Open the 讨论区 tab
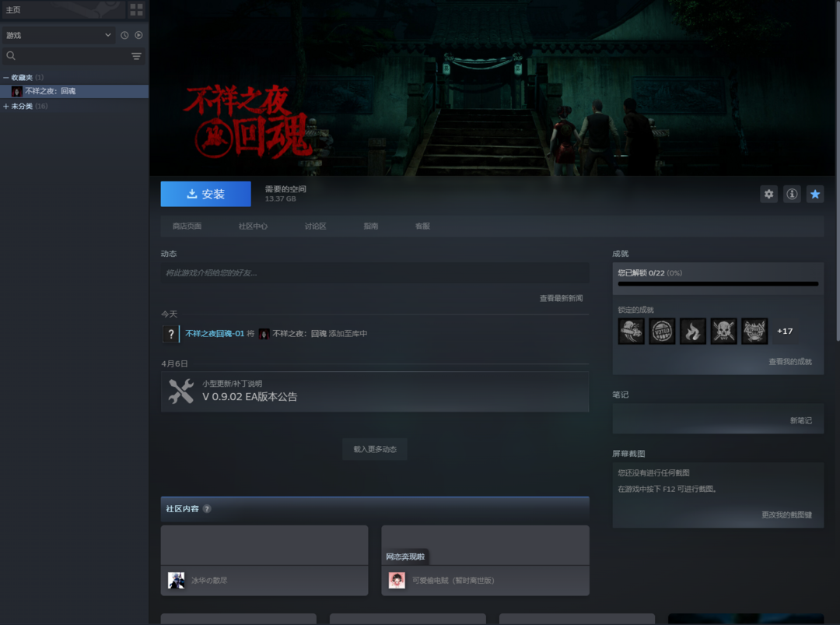 point(316,226)
